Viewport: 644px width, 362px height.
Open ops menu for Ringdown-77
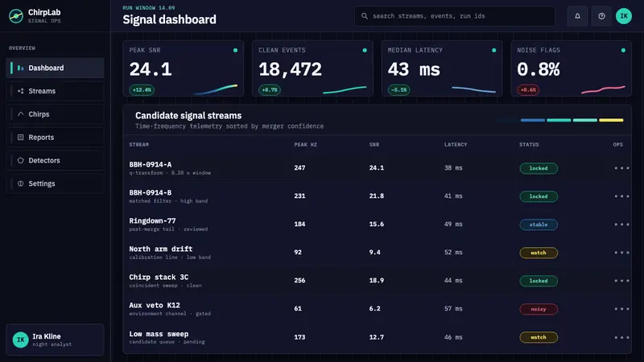621,224
